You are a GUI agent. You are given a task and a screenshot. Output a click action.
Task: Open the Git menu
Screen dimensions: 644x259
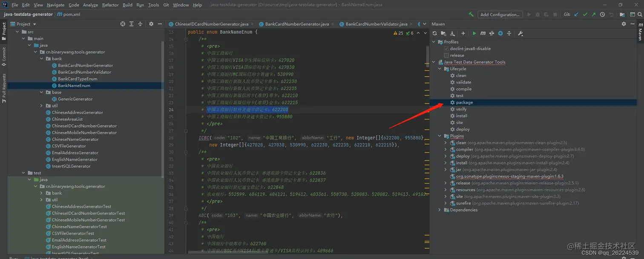click(x=166, y=5)
